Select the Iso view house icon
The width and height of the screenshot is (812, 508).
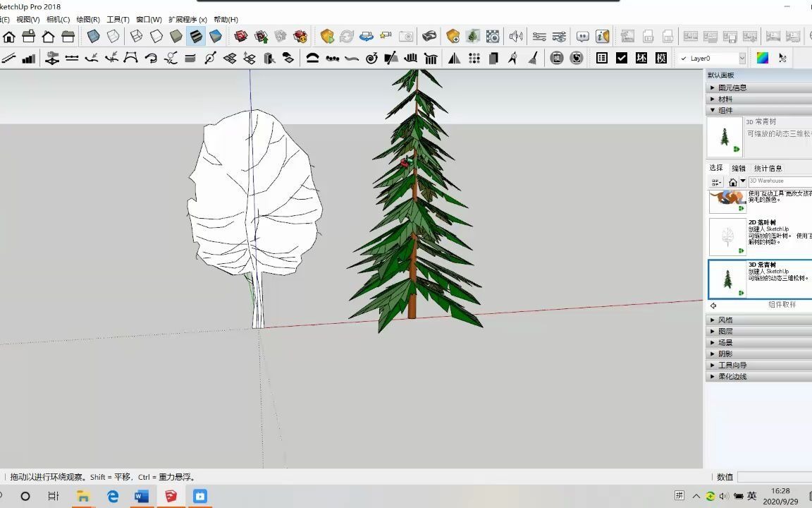point(8,36)
